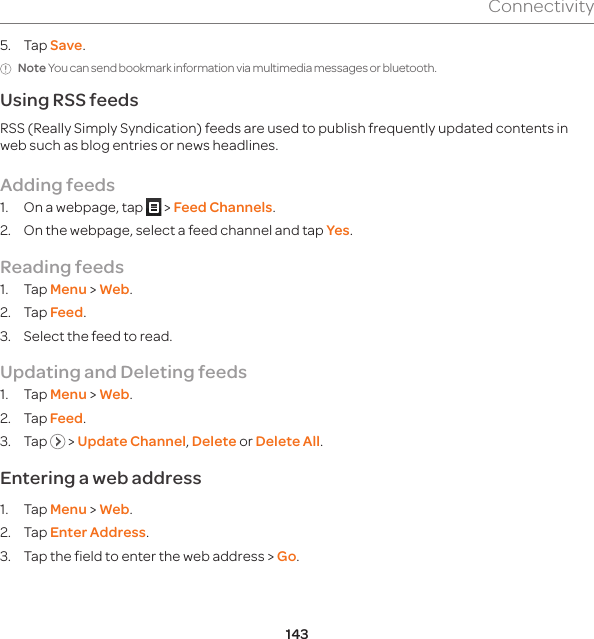Click the Note info icon
594x639 pixels.
6,68
